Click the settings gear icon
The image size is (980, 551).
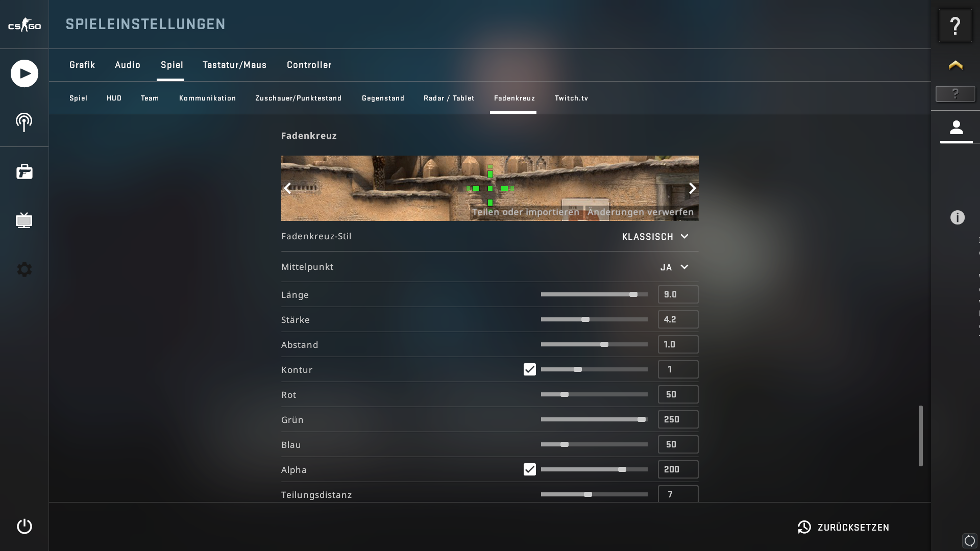pyautogui.click(x=24, y=269)
